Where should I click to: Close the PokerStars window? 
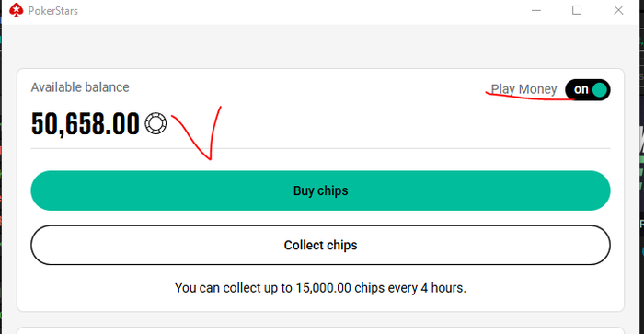[618, 10]
